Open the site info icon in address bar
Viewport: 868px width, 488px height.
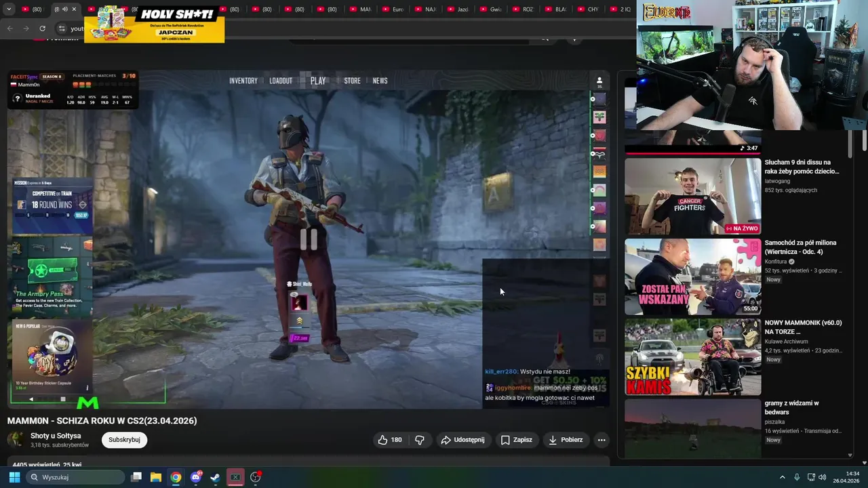click(62, 28)
